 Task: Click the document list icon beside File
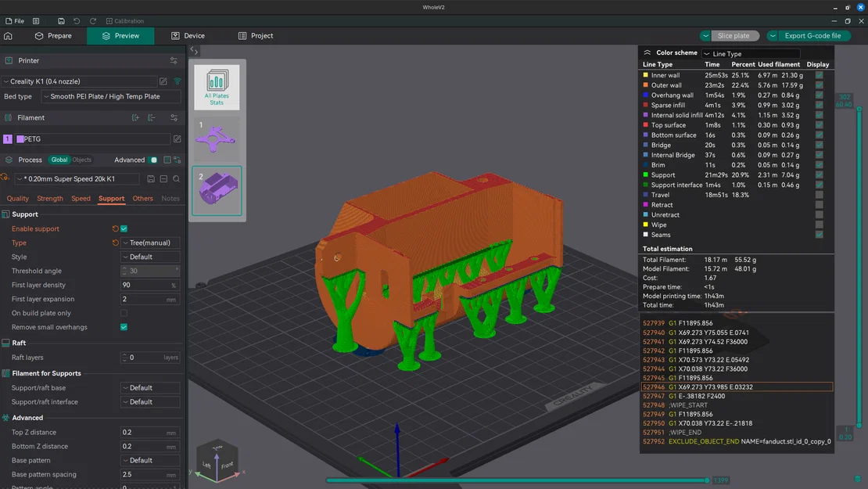tap(36, 21)
